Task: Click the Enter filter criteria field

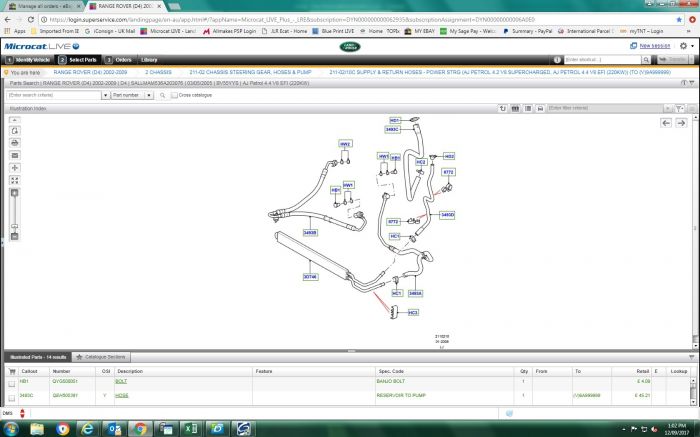Action: click(x=605, y=108)
